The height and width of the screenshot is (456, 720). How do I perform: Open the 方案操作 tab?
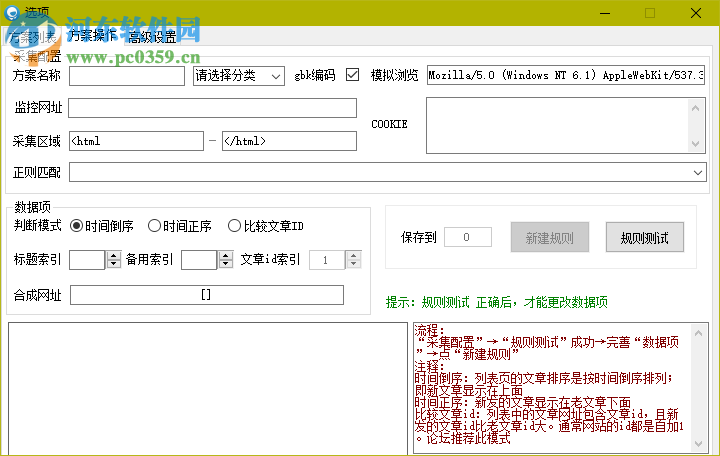click(92, 35)
